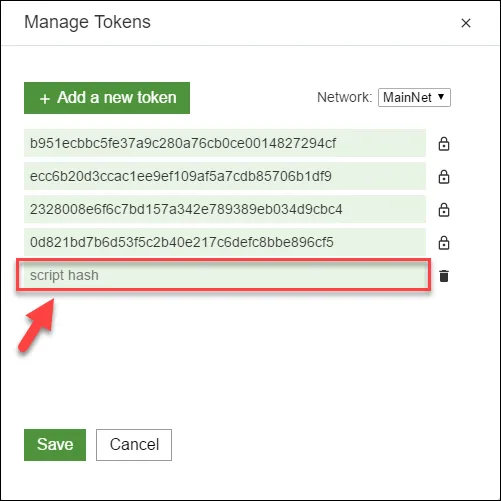
Task: Click the lock icon beside the 0d821bd7 hash
Action: (444, 243)
